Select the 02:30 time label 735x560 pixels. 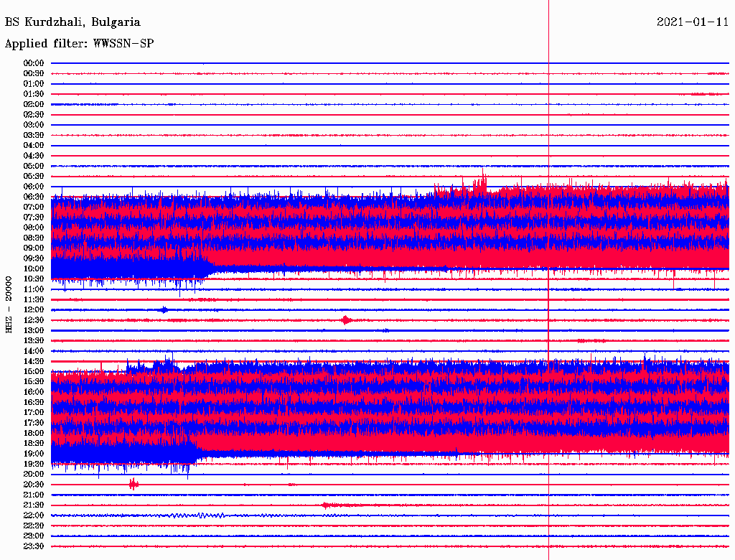click(x=34, y=114)
